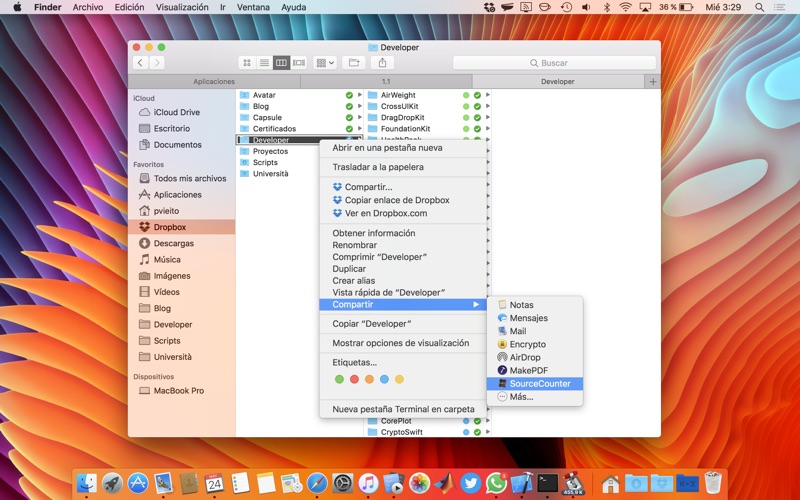Switch to the 1.1 tab
The width and height of the screenshot is (800, 500).
click(x=386, y=81)
